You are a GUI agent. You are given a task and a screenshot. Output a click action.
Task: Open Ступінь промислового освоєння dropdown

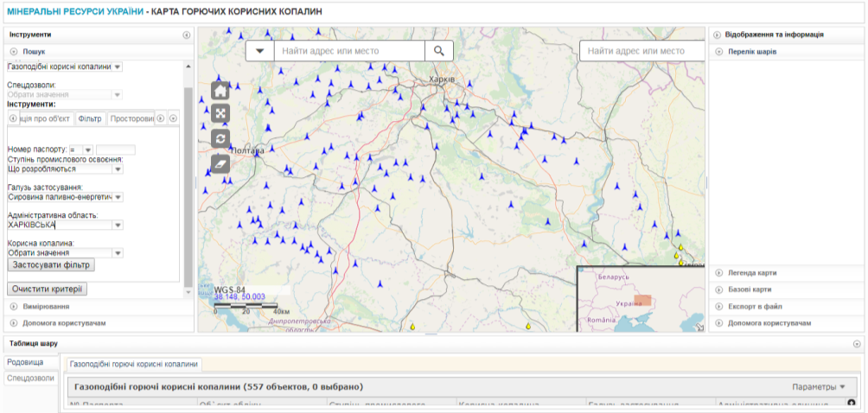118,169
